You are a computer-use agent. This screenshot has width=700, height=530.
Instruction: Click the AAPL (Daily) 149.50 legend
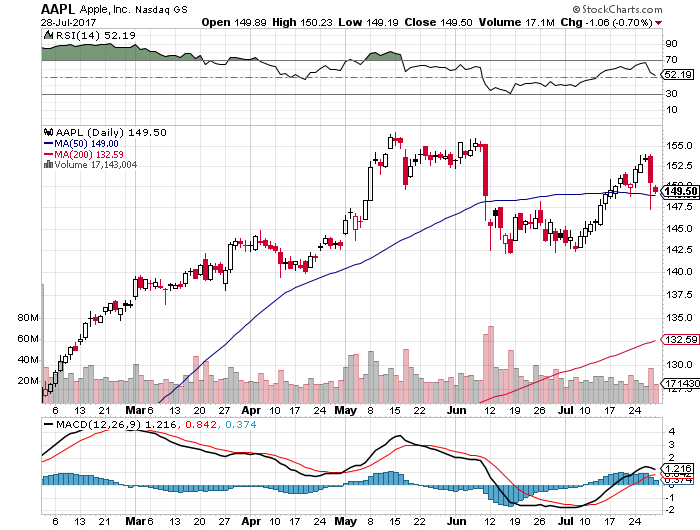pos(111,133)
